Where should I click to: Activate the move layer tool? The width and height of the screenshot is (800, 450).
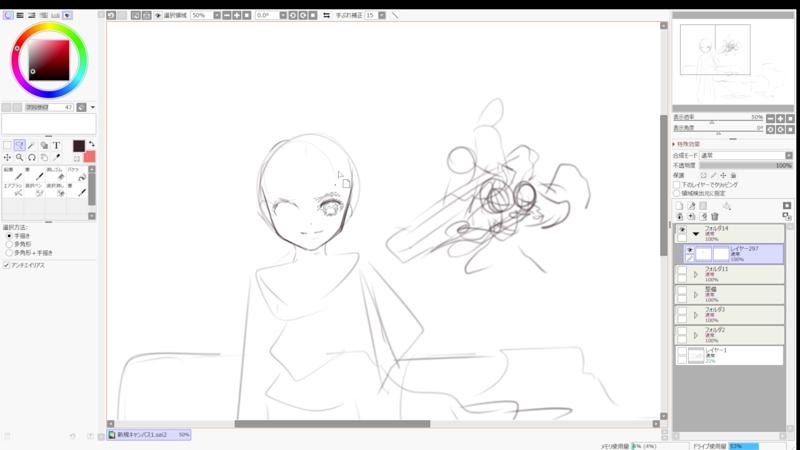click(x=7, y=158)
